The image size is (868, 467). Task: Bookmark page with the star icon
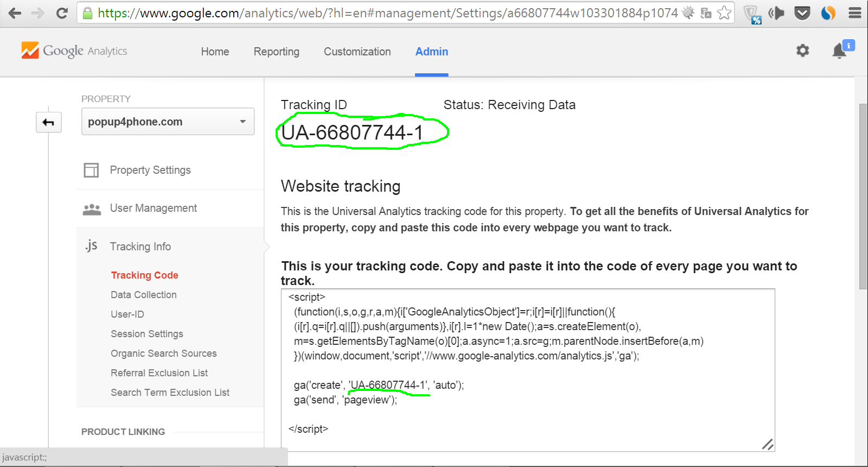(x=724, y=13)
